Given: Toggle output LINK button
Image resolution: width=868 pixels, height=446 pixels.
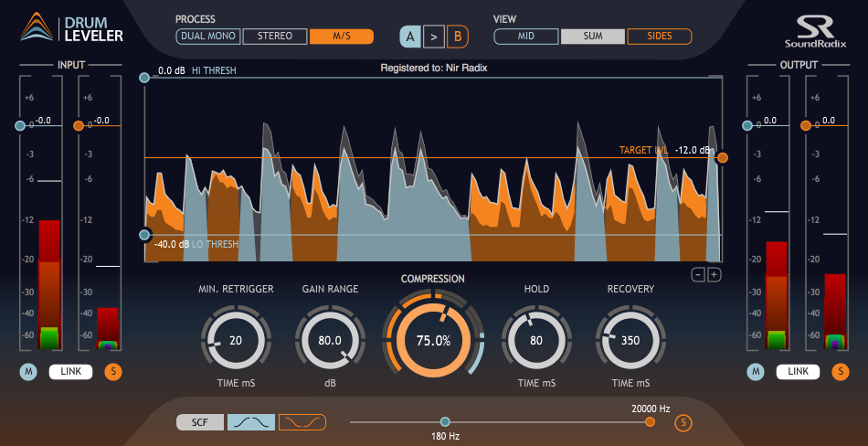Looking at the screenshot, I should point(798,371).
